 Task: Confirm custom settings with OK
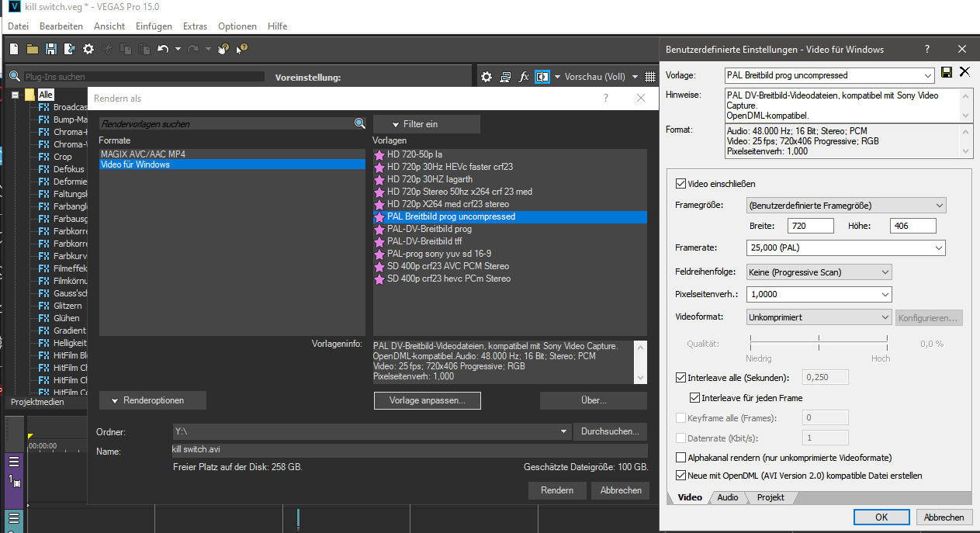pos(881,517)
